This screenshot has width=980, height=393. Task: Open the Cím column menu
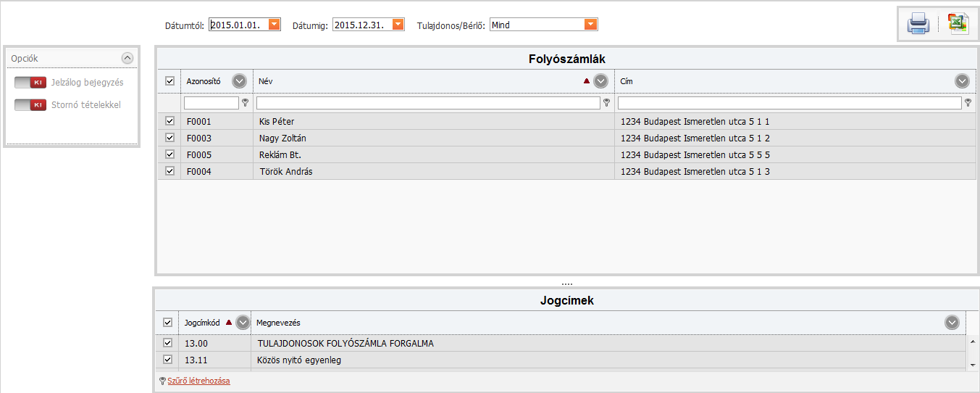962,81
